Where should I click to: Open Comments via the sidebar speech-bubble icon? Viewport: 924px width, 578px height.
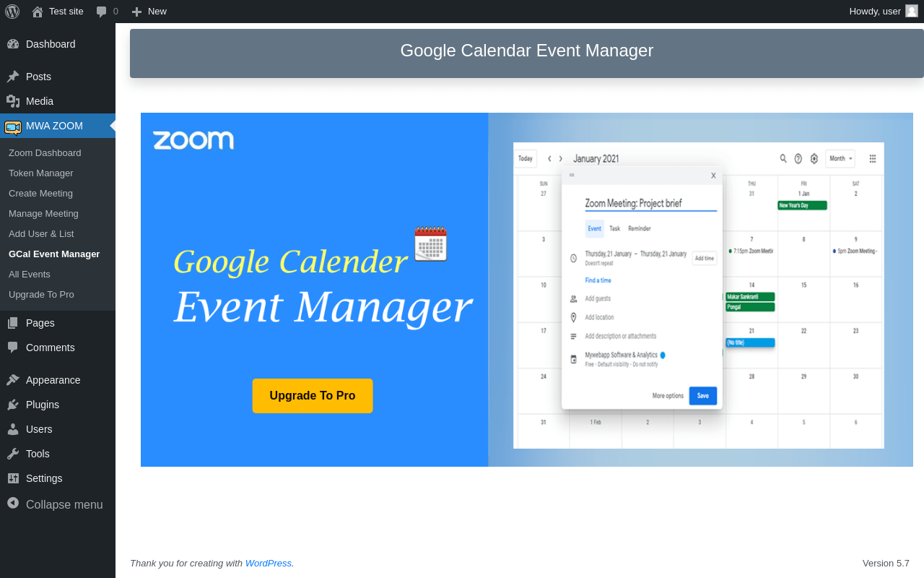coord(13,348)
